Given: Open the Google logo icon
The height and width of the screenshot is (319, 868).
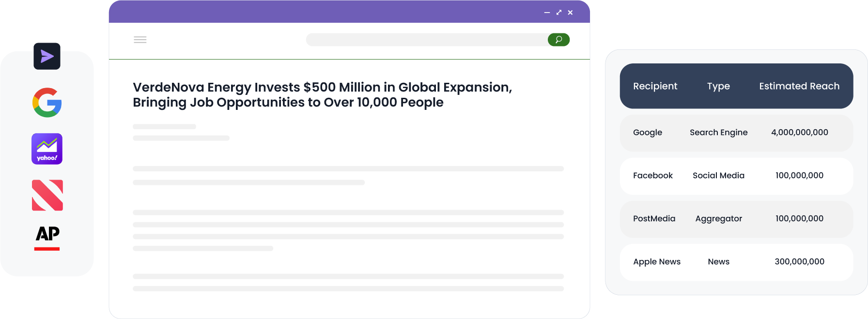Looking at the screenshot, I should pyautogui.click(x=47, y=103).
